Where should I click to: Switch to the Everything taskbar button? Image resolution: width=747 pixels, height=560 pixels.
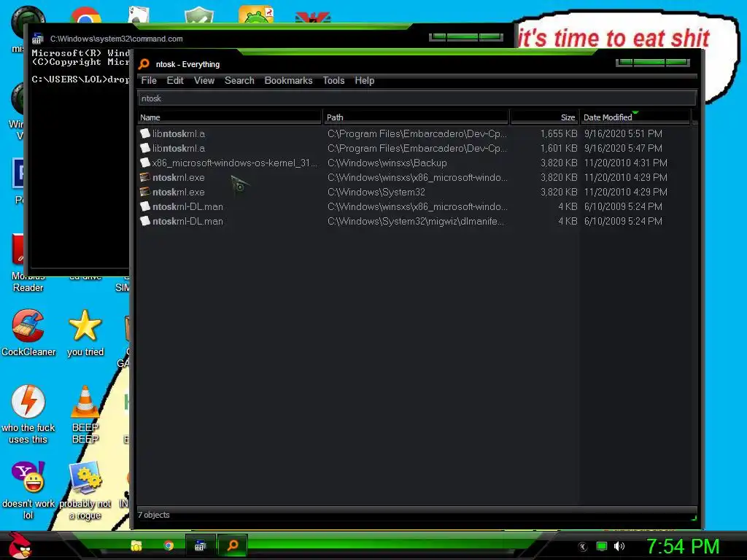[233, 545]
